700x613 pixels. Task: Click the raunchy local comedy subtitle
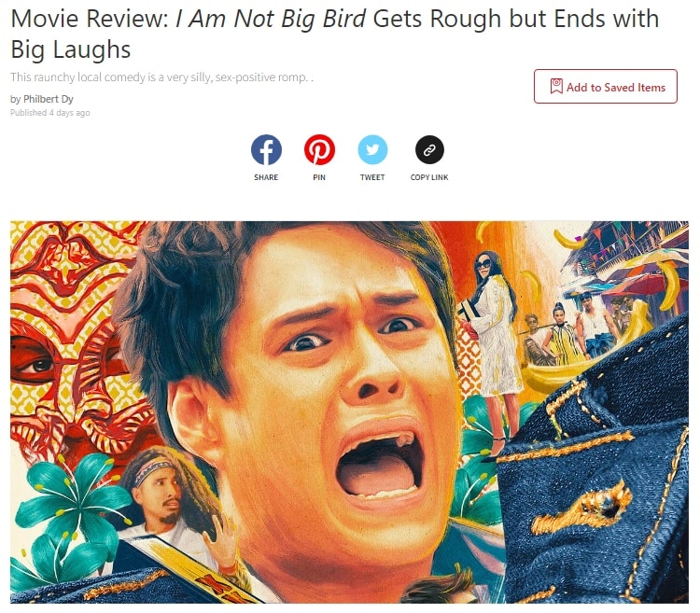[161, 77]
